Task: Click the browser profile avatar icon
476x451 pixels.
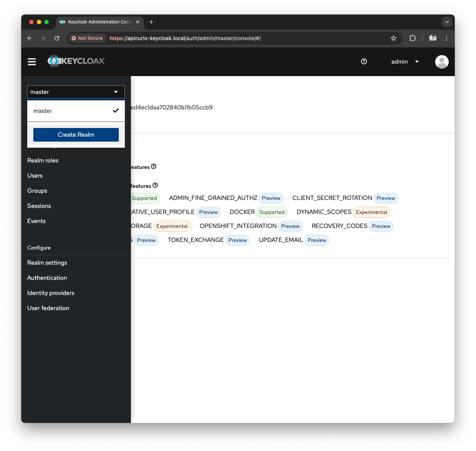Action: pos(432,38)
